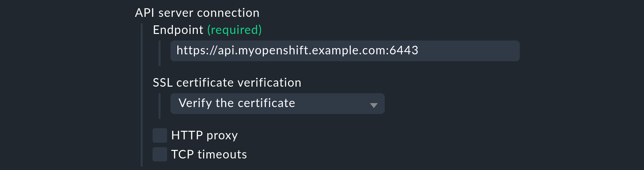Image resolution: width=644 pixels, height=170 pixels.
Task: Click the Endpoint URL input field
Action: (345, 51)
